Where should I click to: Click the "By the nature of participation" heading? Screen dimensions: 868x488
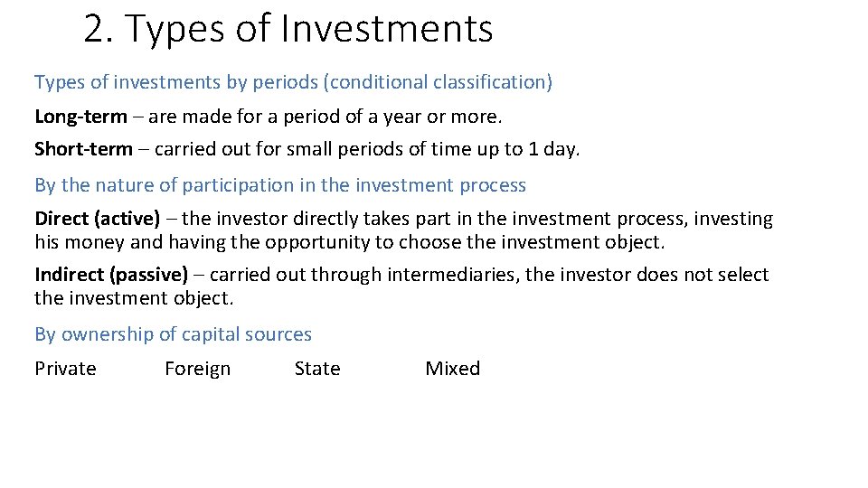(279, 185)
